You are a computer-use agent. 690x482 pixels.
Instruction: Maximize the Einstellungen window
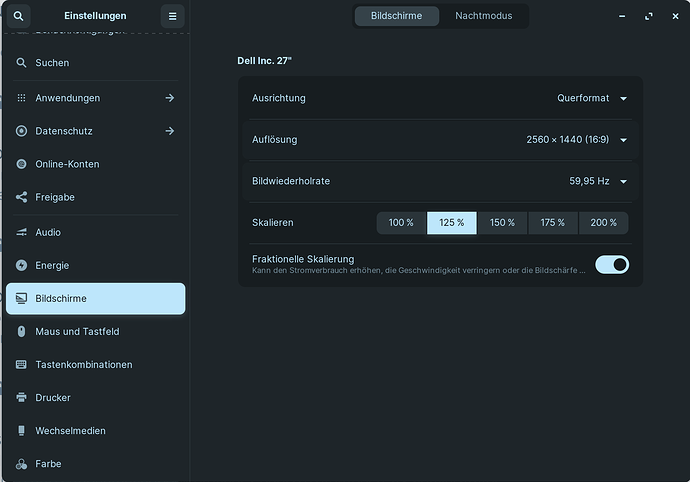pyautogui.click(x=649, y=16)
